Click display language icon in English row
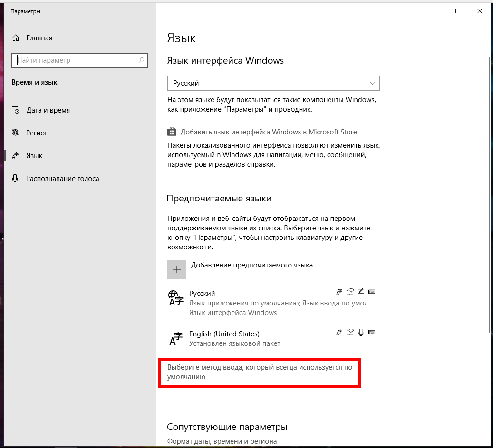Screen dimensions: 493x448 [339, 333]
